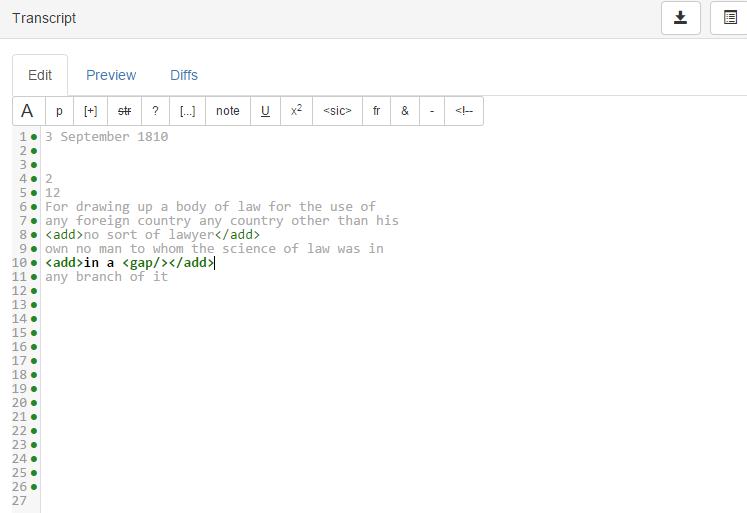Click the green marker beside line 10
The width and height of the screenshot is (747, 513).
point(34,263)
